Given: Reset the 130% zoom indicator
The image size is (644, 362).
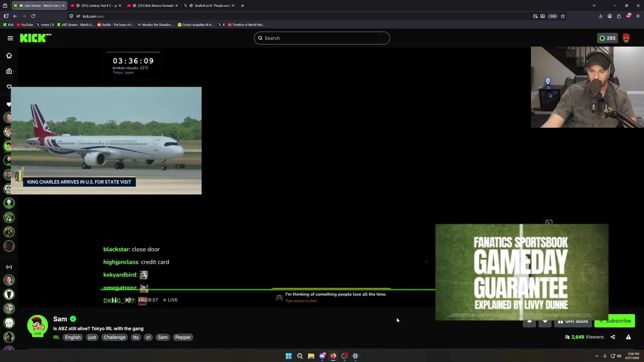Looking at the screenshot, I should point(552,16).
